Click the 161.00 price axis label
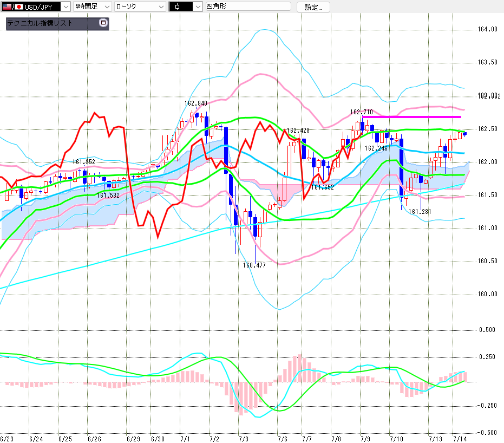 tap(487, 228)
